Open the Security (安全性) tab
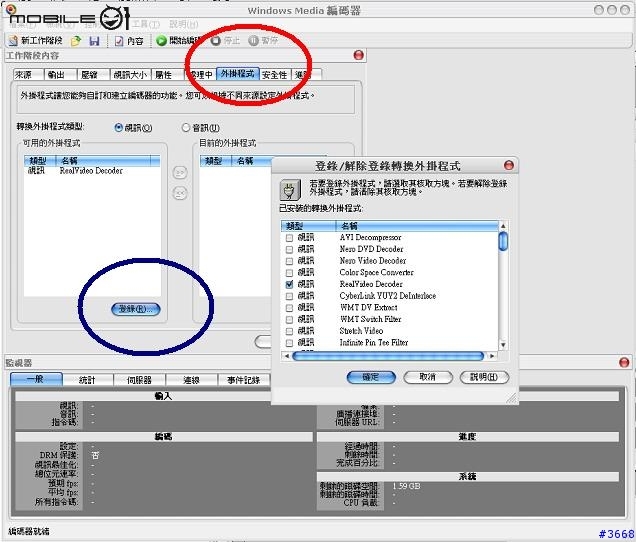The image size is (636, 542). pos(275,75)
